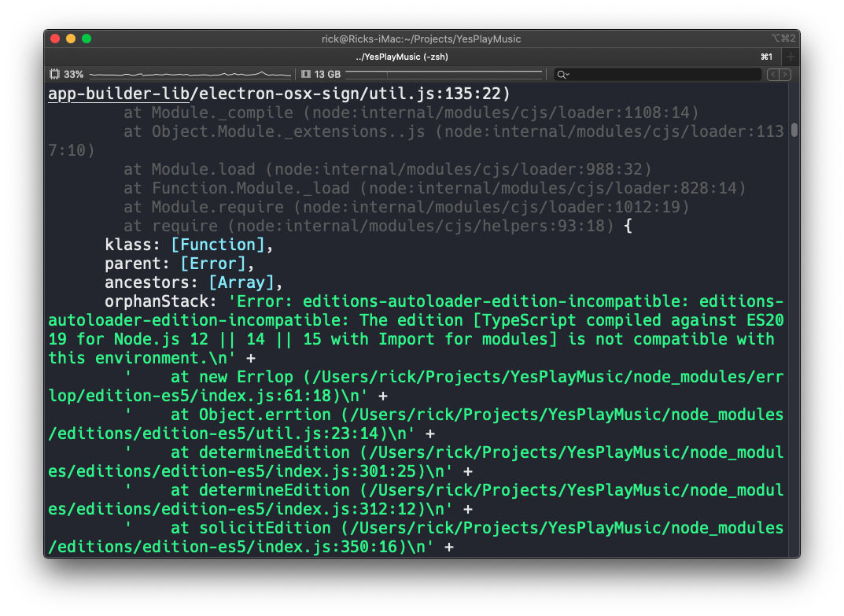Click 'at Module.require' stack line
844x616 pixels.
pyautogui.click(x=407, y=208)
